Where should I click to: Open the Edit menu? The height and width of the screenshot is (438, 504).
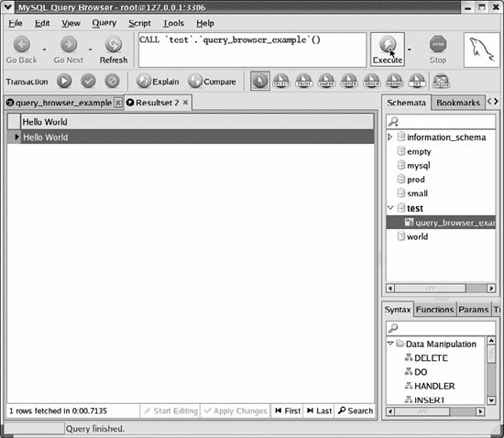pos(42,23)
